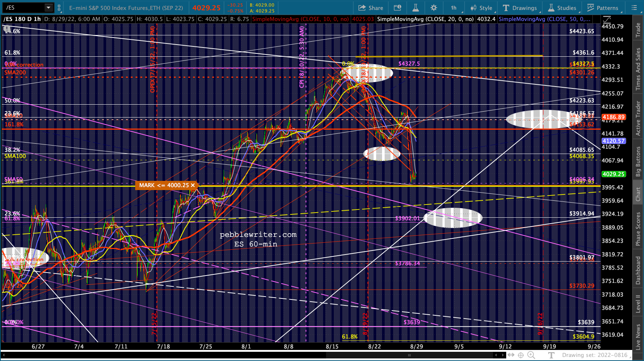The height and width of the screenshot is (361, 644).
Task: Toggle crosshair pan tool at bottom
Action: [521, 355]
